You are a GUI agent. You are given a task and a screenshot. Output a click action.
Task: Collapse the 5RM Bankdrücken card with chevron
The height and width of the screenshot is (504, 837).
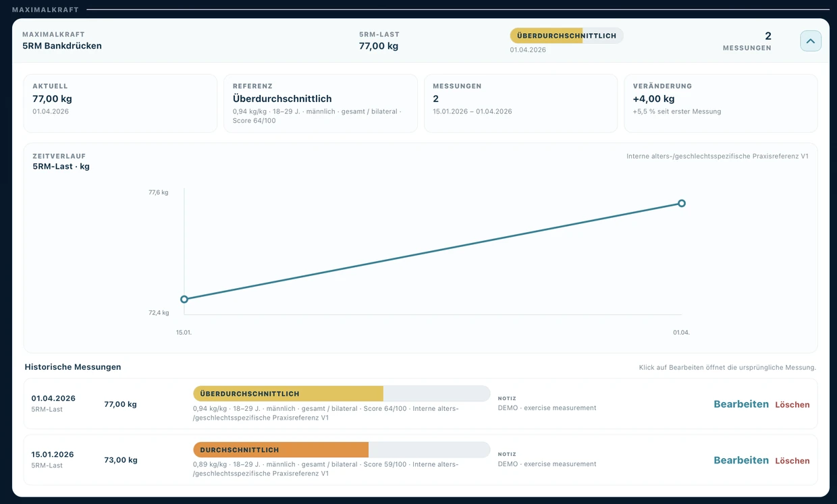[811, 41]
